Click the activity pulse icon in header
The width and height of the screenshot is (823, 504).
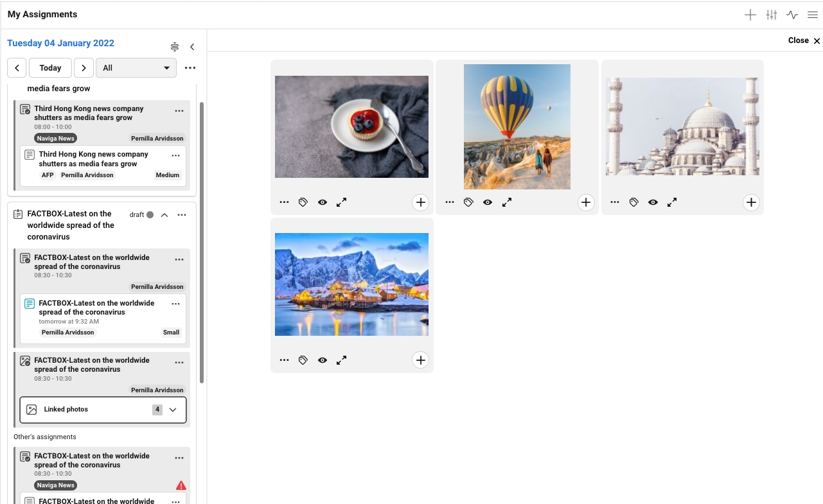[792, 15]
